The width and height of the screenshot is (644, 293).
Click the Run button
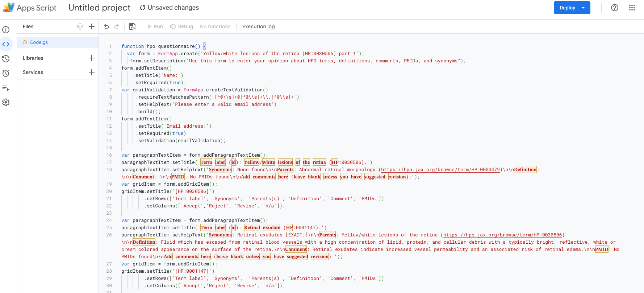pos(155,26)
